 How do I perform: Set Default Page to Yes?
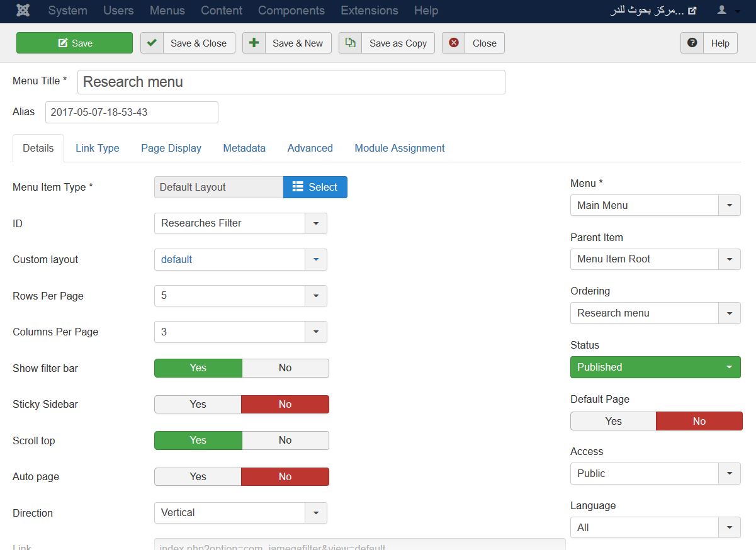[613, 422]
